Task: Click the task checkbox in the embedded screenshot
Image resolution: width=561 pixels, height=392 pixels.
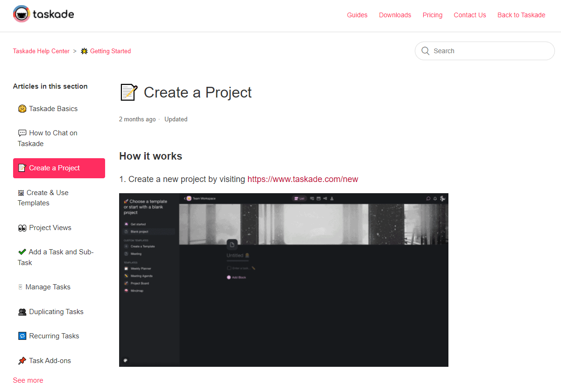Action: [229, 268]
